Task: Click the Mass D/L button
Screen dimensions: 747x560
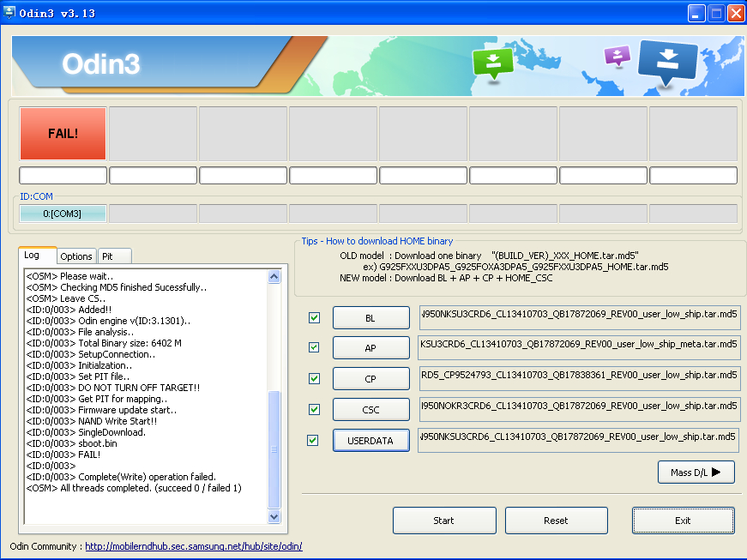Action: [x=696, y=473]
